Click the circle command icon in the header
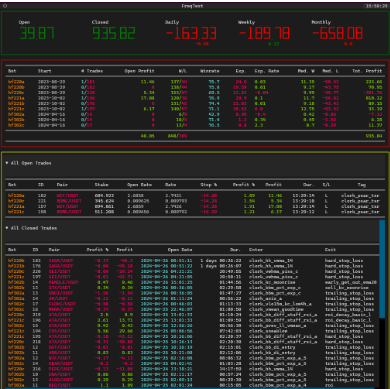The height and width of the screenshot is (389, 390). (x=5, y=6)
